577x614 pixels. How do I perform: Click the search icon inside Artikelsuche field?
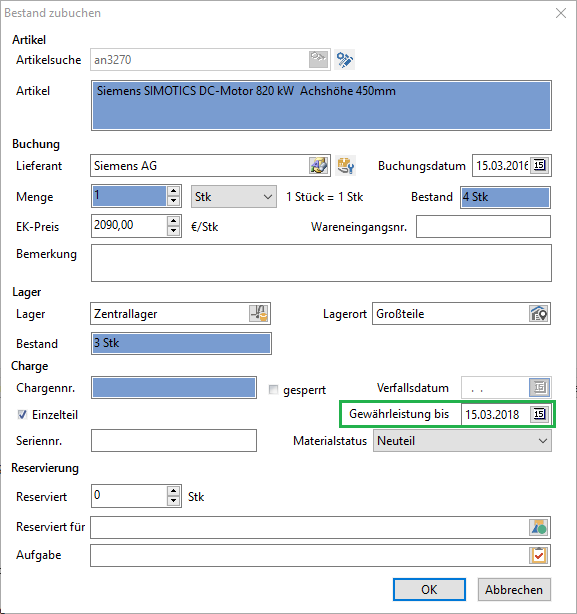(319, 60)
